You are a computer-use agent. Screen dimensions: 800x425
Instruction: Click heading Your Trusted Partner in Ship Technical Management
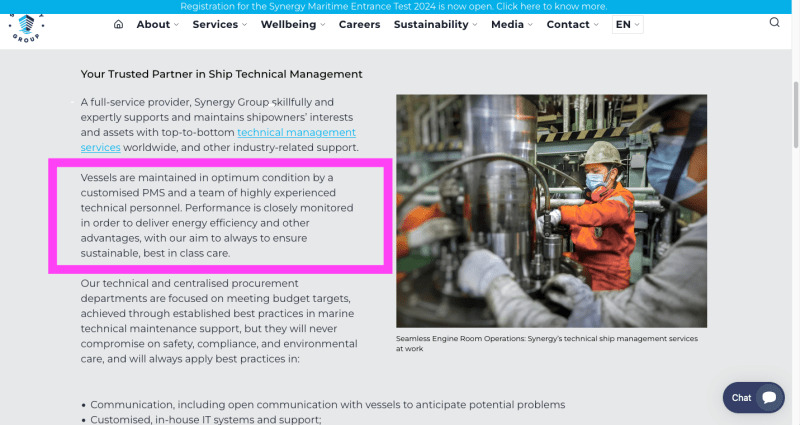(221, 74)
